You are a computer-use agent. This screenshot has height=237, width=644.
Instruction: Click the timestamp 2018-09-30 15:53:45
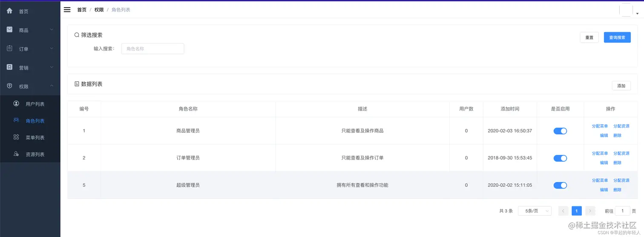point(510,158)
